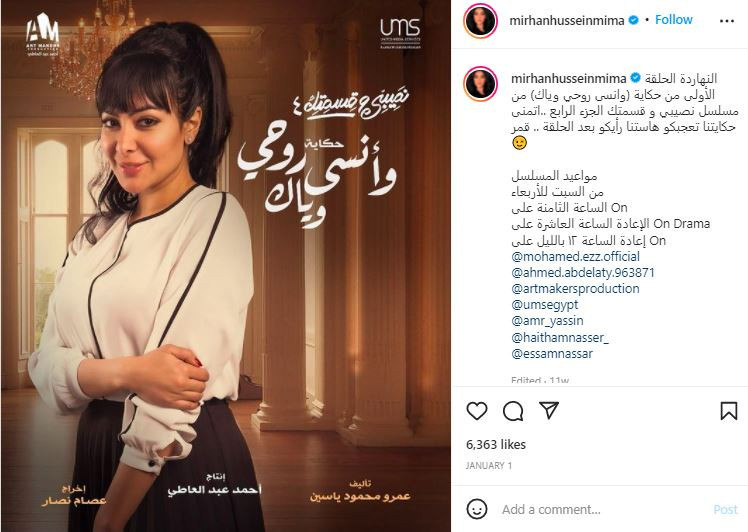
Task: Click the verified badge beside header username
Action: pos(634,20)
